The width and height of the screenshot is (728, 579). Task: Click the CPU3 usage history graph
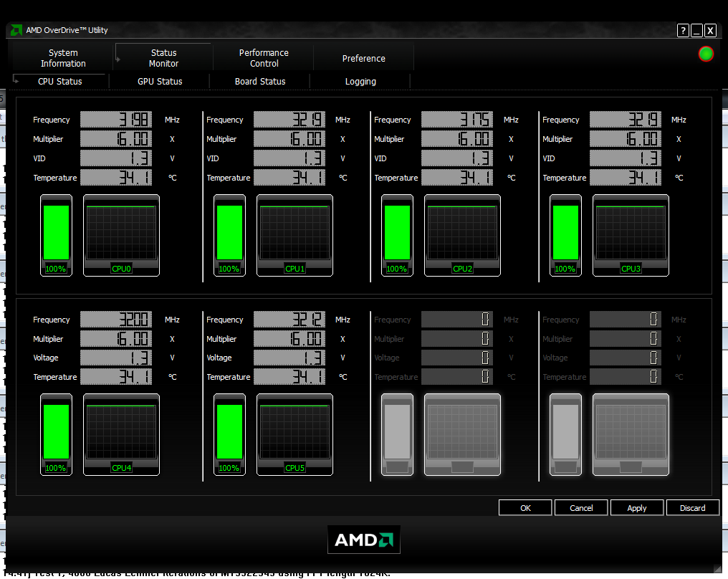pyautogui.click(x=631, y=236)
